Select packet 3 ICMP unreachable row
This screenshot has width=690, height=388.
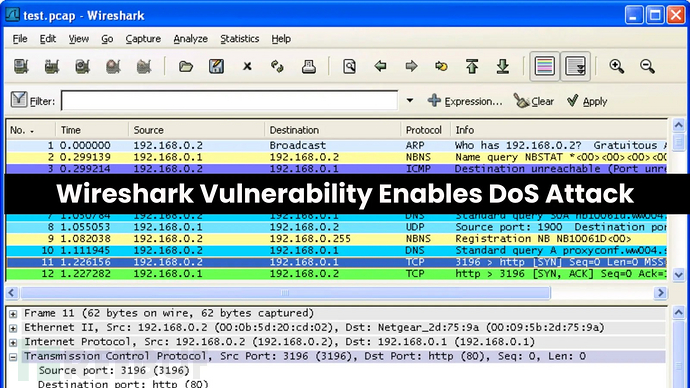(337, 168)
